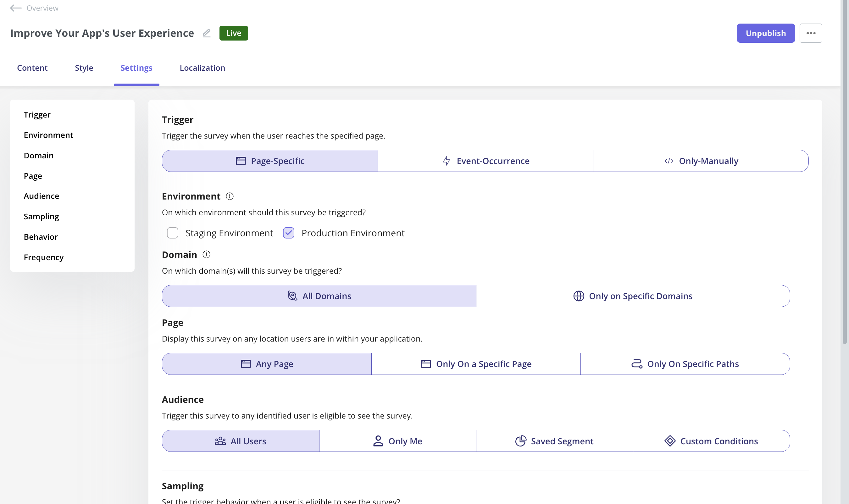Viewport: 849px width, 504px height.
Task: Go to Sampling section in sidebar
Action: tap(41, 216)
